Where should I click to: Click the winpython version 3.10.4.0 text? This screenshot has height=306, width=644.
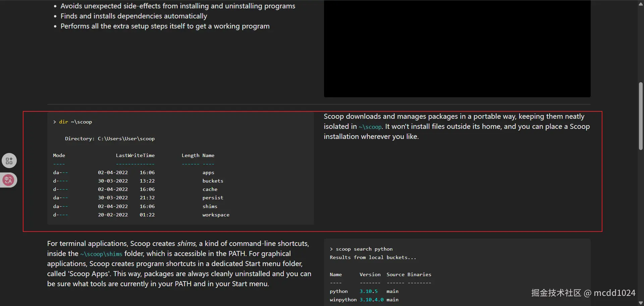[x=371, y=300]
